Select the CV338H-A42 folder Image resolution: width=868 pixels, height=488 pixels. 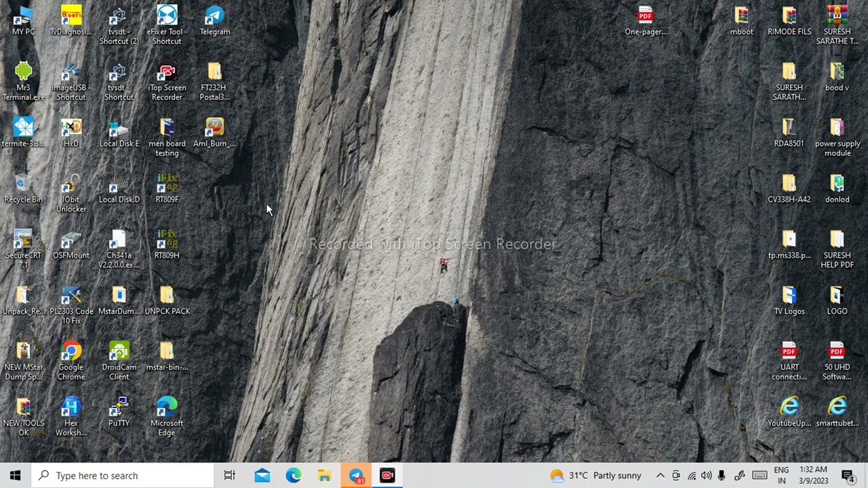coord(789,188)
